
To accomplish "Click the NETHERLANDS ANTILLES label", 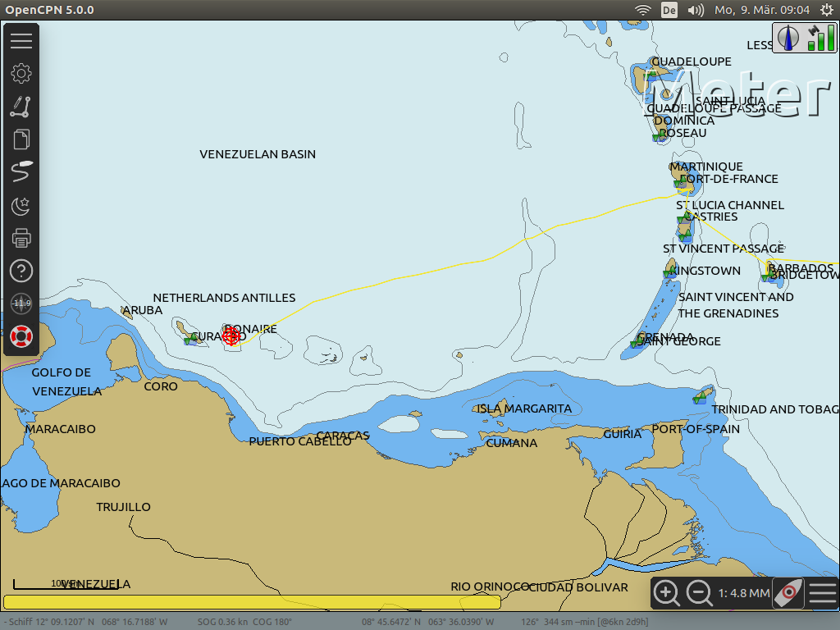I will 224,298.
